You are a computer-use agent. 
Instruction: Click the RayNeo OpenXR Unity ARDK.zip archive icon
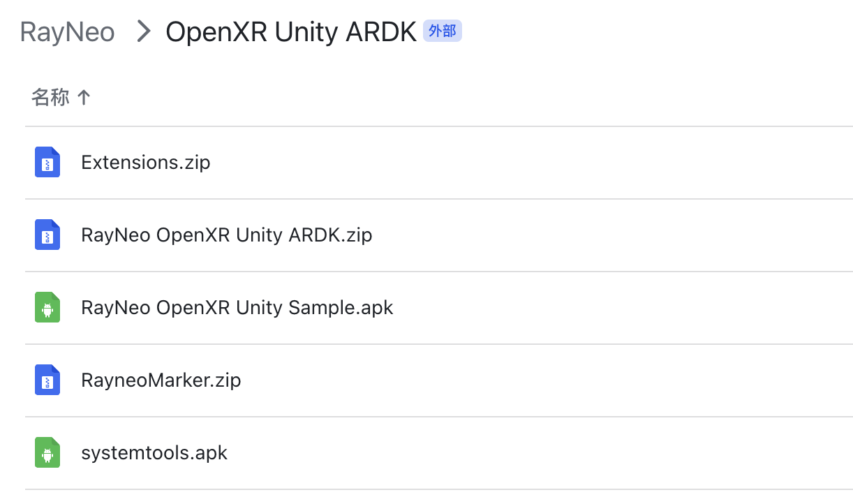47,235
